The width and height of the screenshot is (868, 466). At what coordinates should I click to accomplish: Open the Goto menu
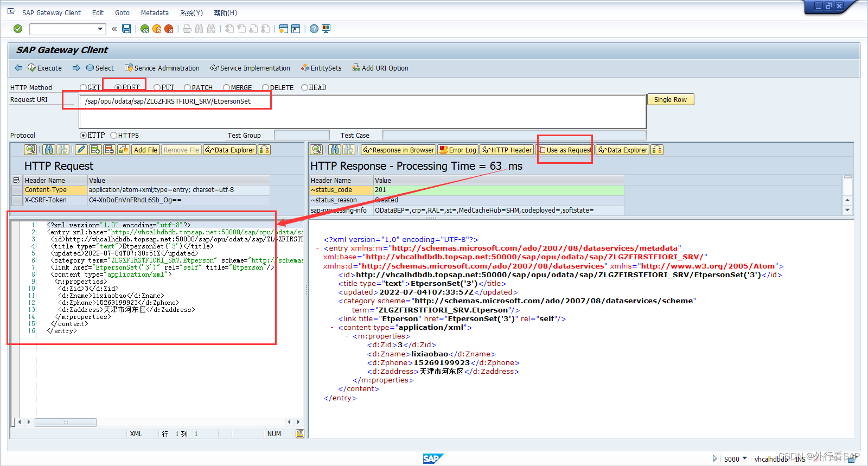(x=122, y=12)
